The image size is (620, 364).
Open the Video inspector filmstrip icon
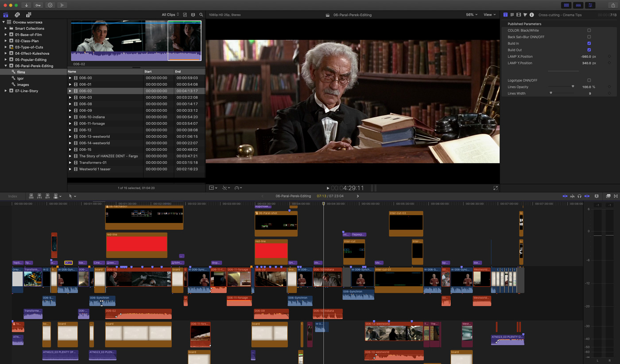click(519, 15)
